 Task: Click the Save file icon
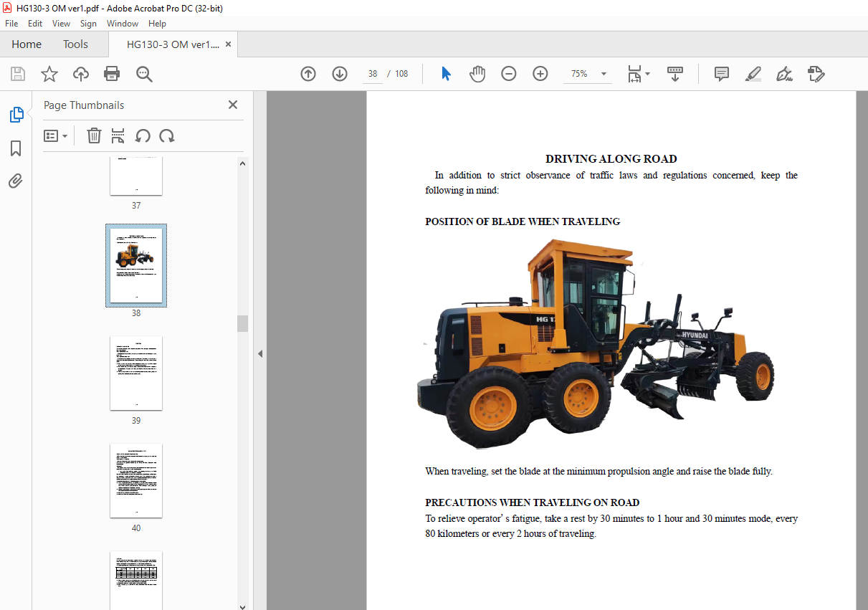pos(18,74)
